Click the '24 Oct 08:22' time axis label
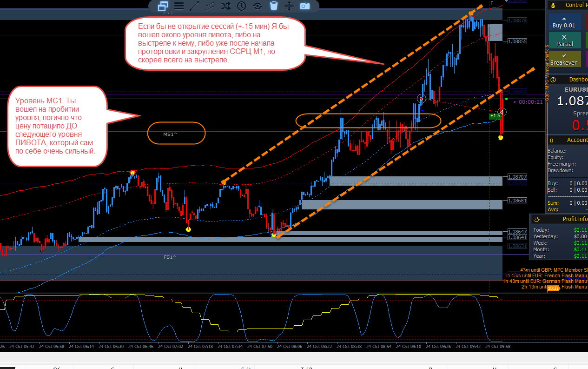 point(319,346)
